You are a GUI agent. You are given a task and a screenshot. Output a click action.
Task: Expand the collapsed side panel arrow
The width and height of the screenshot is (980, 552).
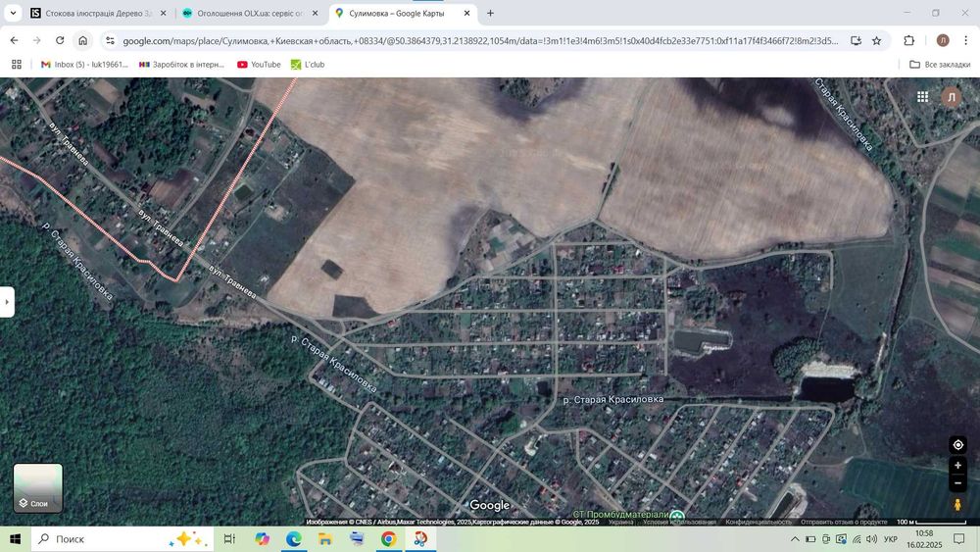point(7,302)
